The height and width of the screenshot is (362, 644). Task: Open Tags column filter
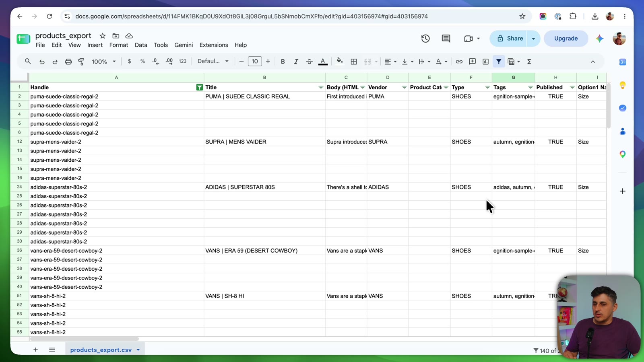(x=530, y=87)
